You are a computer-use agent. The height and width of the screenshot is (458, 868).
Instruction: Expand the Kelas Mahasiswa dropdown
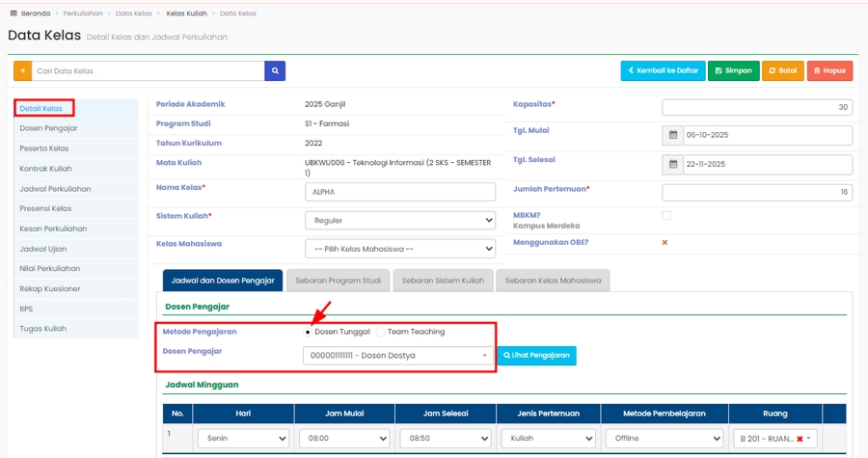(x=399, y=249)
